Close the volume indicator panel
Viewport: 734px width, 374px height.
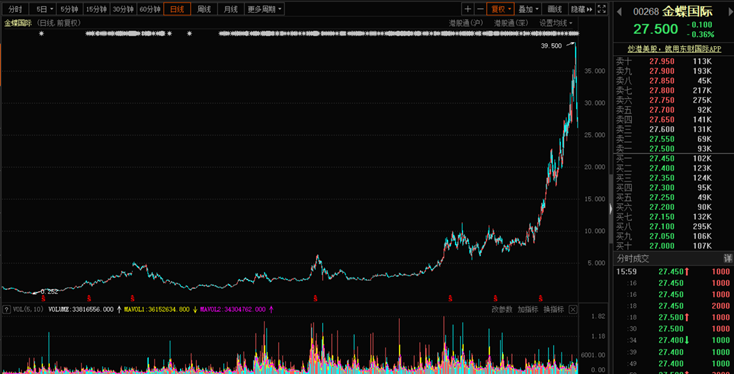click(x=573, y=309)
